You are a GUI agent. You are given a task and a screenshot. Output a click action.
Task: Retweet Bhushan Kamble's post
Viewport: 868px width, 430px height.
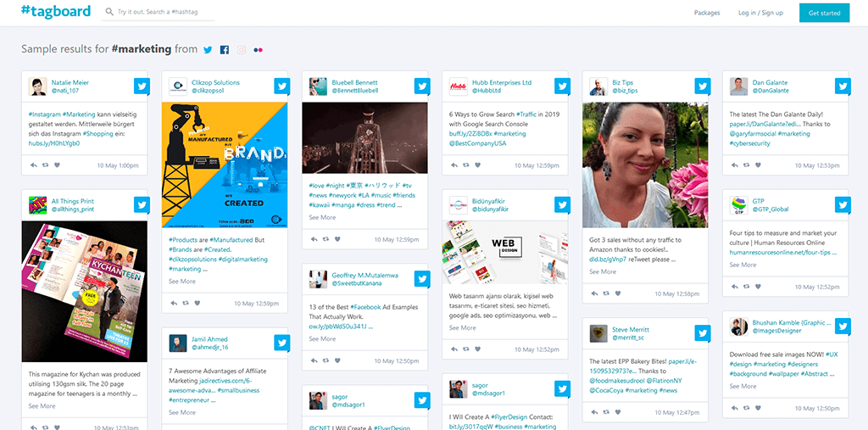pos(747,409)
